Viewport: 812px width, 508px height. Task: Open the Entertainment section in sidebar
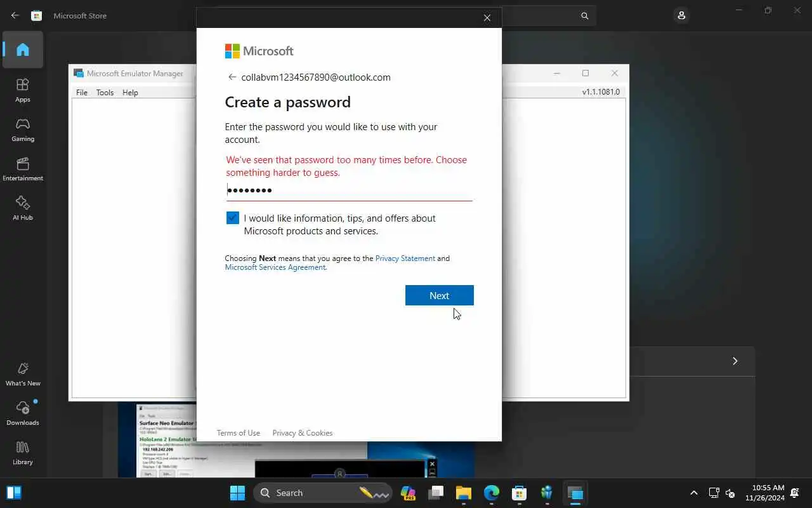pyautogui.click(x=23, y=169)
